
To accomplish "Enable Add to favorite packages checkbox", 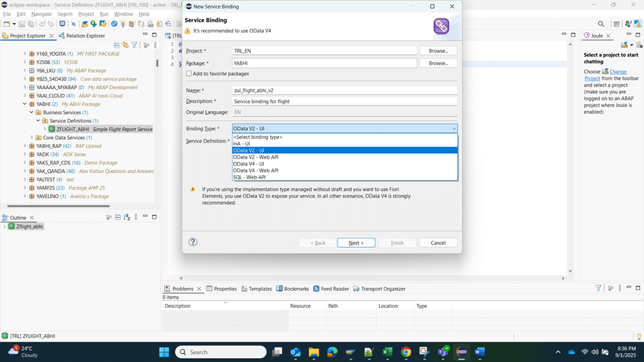I will tap(189, 74).
